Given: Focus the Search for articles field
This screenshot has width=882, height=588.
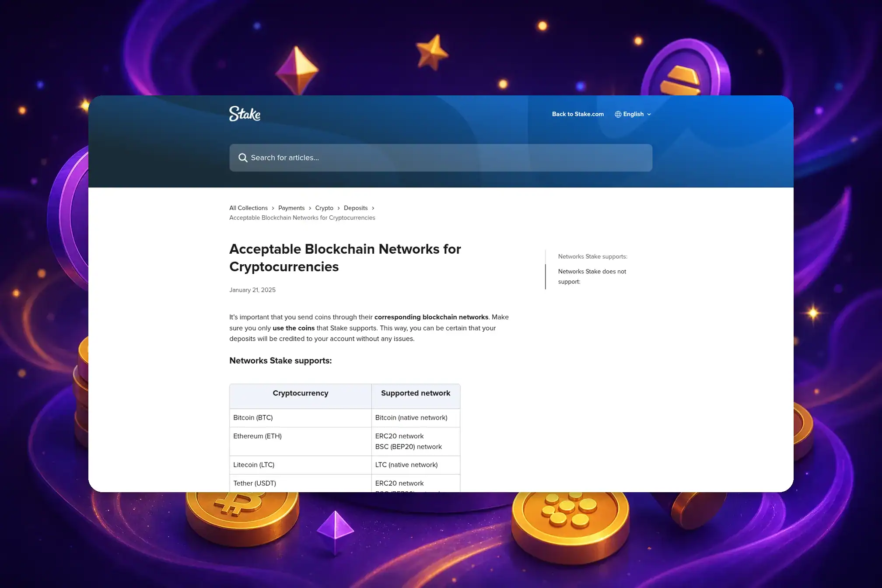Looking at the screenshot, I should 441,157.
